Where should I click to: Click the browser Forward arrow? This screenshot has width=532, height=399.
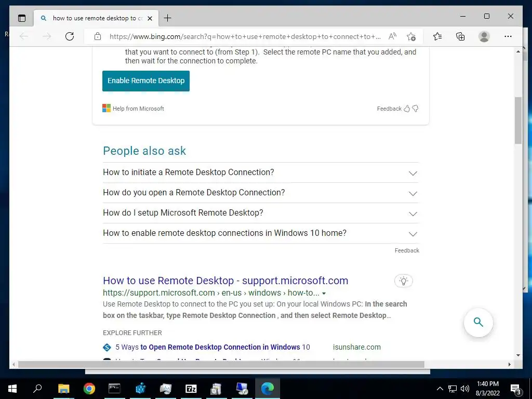(x=47, y=36)
